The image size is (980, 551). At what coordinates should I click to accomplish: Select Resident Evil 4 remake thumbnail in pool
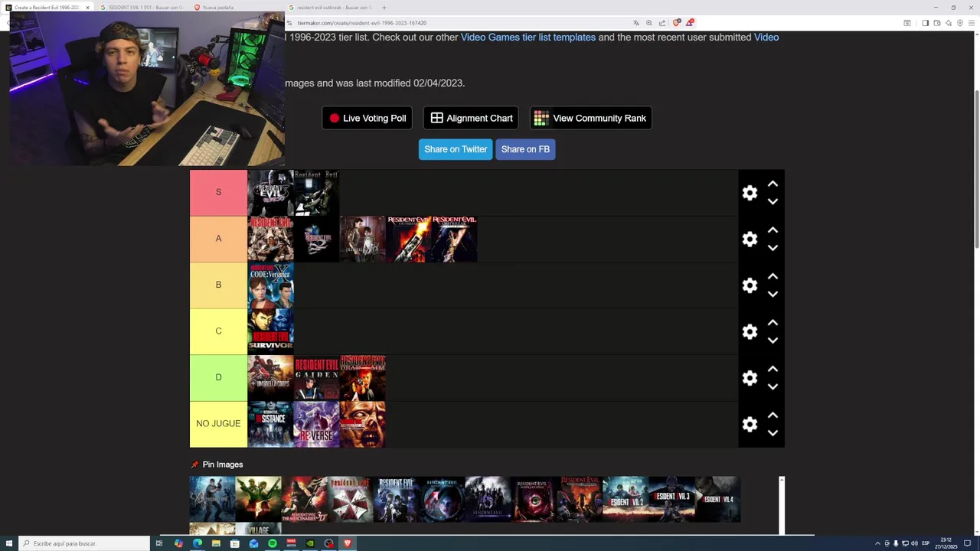[717, 499]
